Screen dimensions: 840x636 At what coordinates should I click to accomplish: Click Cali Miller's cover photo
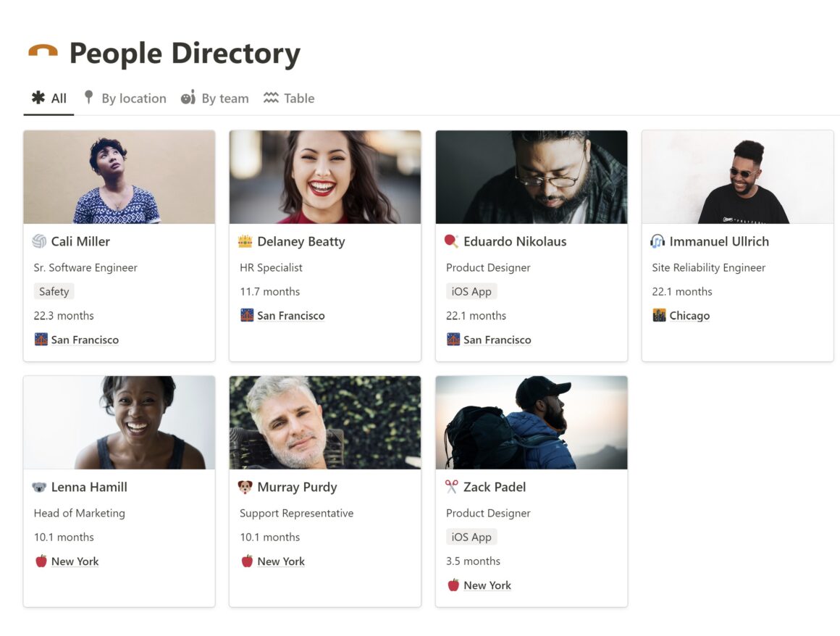(119, 177)
